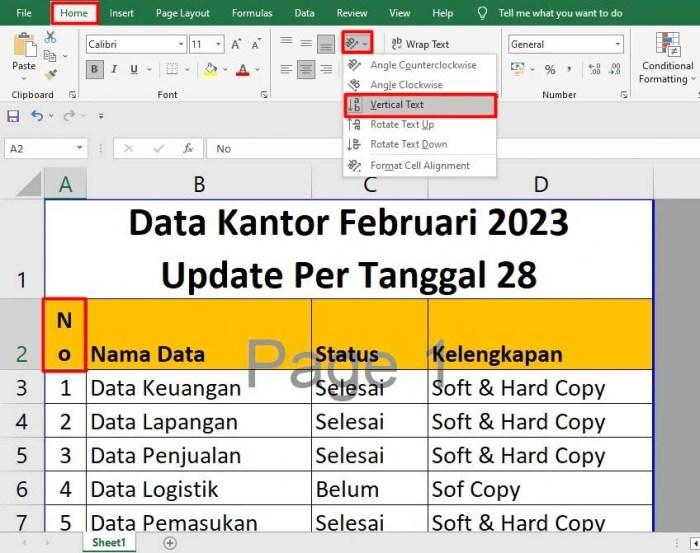Switch to Page Layout tab
Image resolution: width=700 pixels, height=553 pixels.
[183, 13]
